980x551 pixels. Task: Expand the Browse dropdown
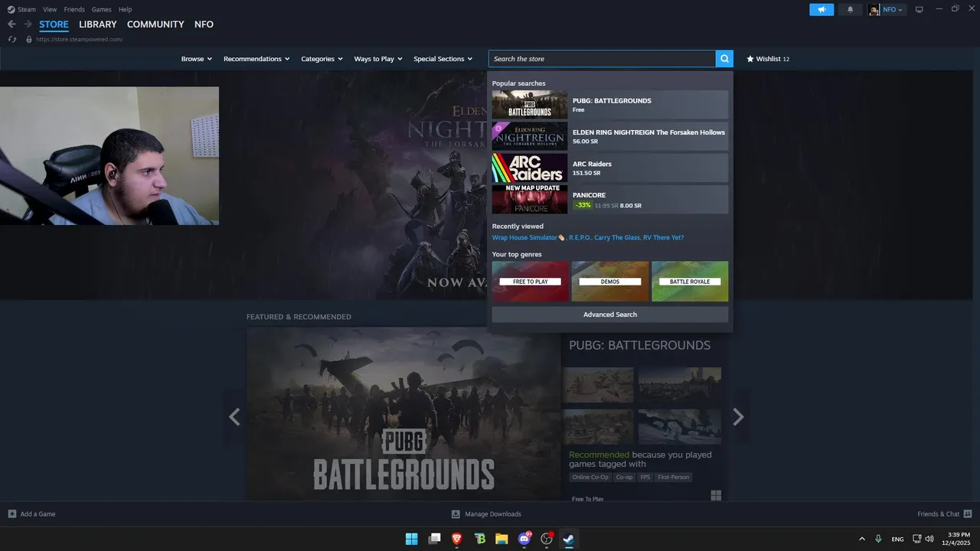tap(197, 59)
